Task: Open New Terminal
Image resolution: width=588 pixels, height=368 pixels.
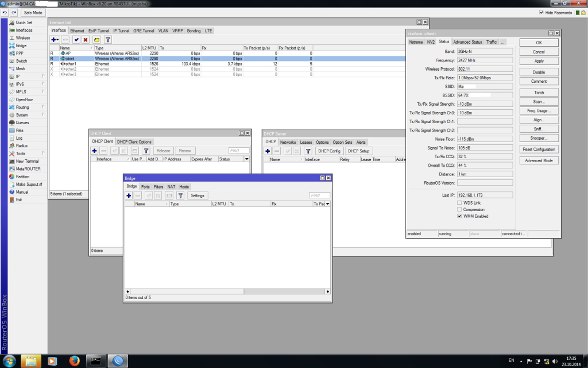Action: pos(27,161)
